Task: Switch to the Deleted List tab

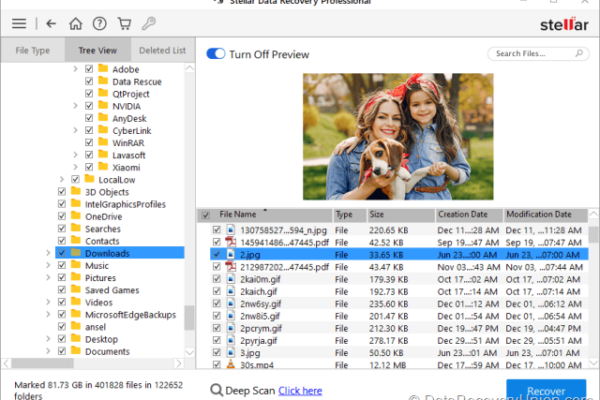Action: pyautogui.click(x=162, y=50)
